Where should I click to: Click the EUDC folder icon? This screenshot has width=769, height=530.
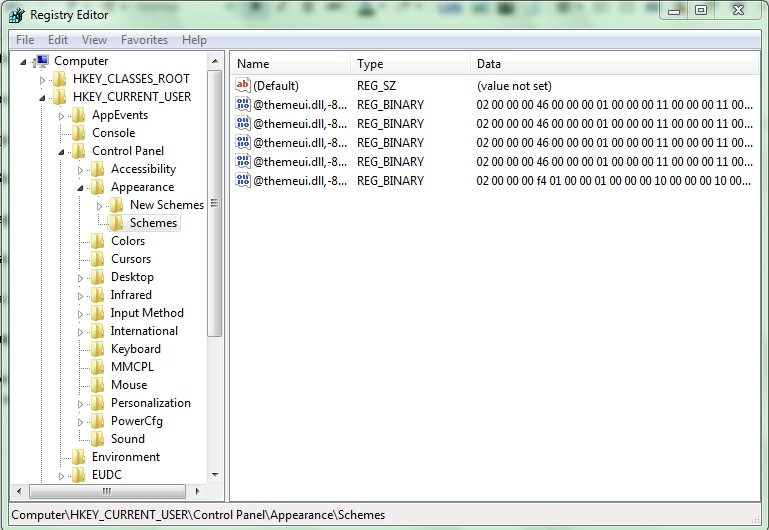click(78, 475)
